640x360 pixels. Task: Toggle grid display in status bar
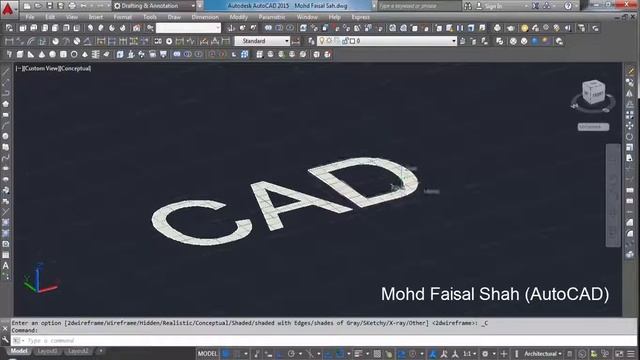tap(226, 354)
